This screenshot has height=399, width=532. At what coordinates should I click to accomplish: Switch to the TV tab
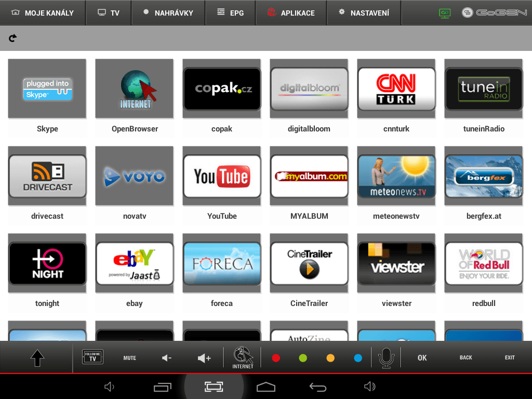coord(109,13)
